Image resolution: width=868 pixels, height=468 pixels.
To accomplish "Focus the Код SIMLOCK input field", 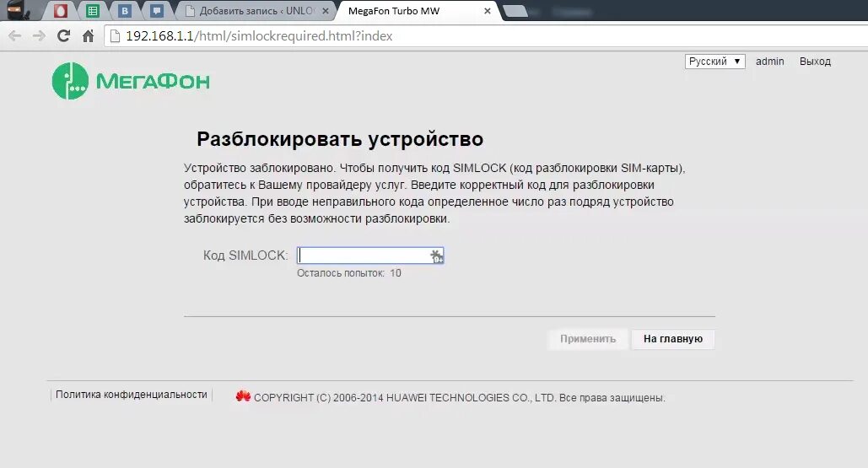I will tap(369, 256).
